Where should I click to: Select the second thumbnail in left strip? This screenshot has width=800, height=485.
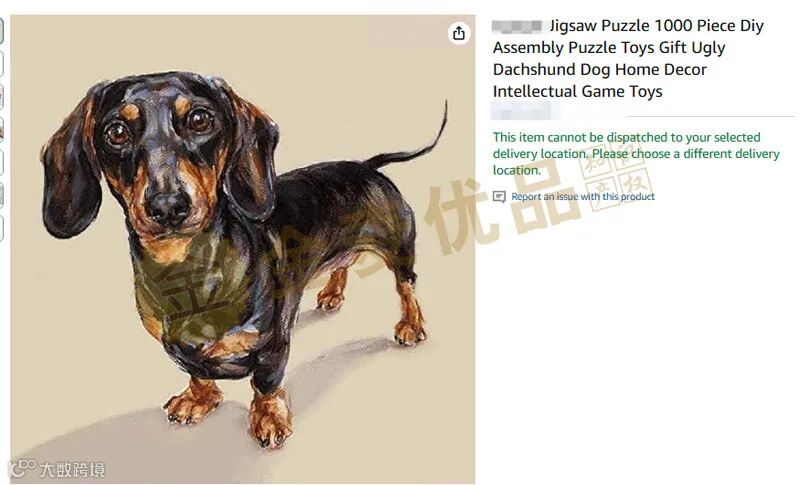click(2, 65)
